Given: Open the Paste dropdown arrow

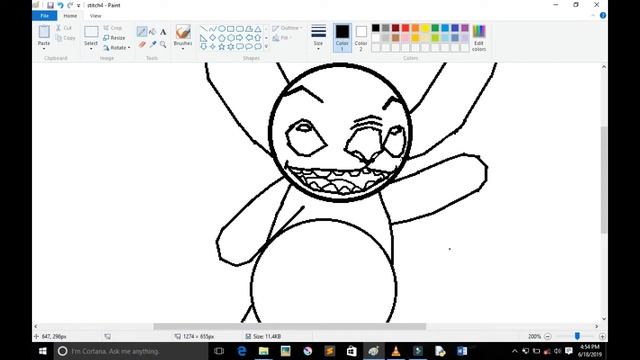Looking at the screenshot, I should (x=44, y=49).
